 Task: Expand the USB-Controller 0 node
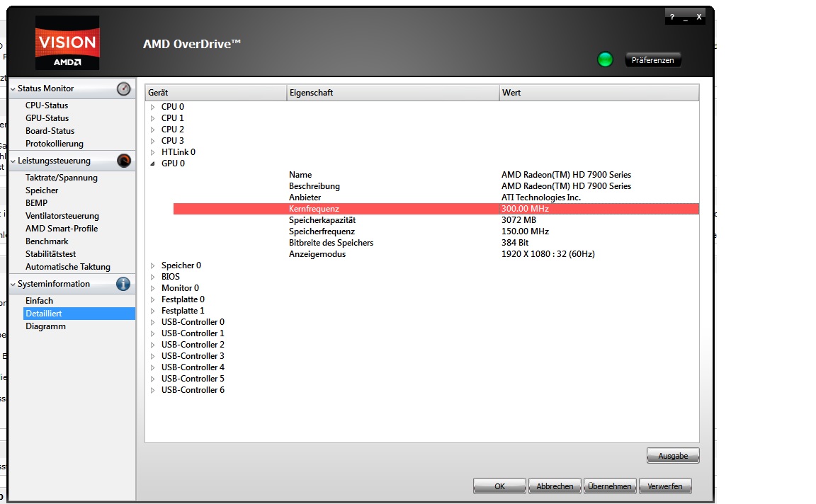(152, 322)
